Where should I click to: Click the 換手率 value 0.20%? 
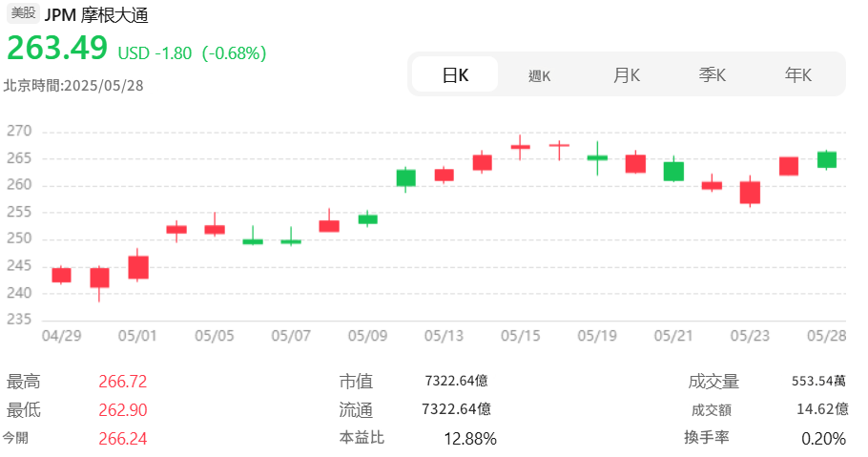click(x=824, y=439)
